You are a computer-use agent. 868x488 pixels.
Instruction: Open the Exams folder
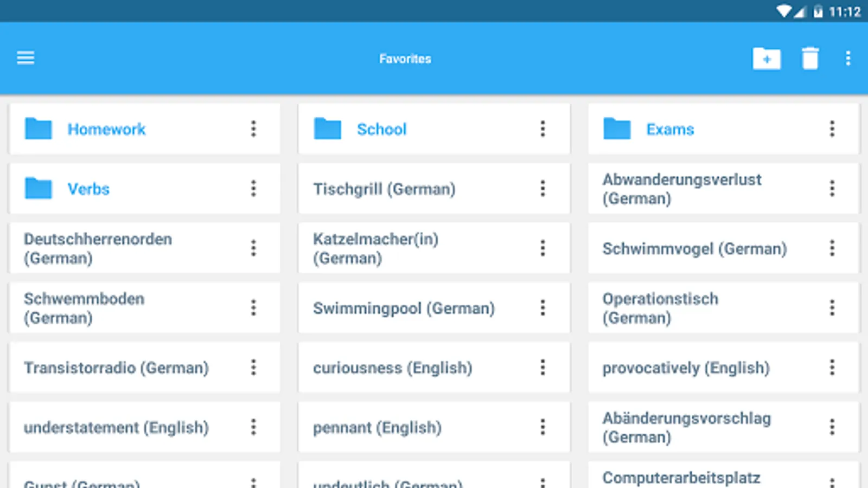point(724,129)
